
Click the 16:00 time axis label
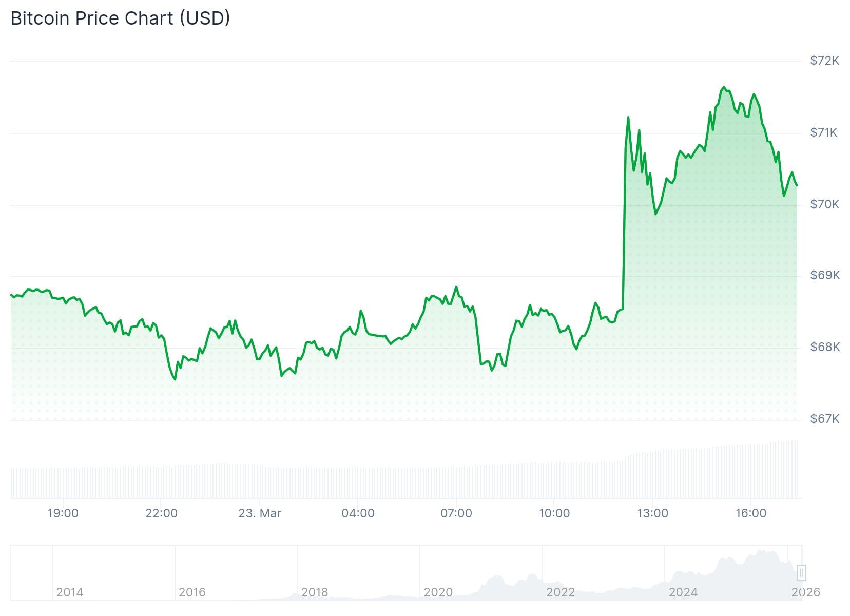751,513
